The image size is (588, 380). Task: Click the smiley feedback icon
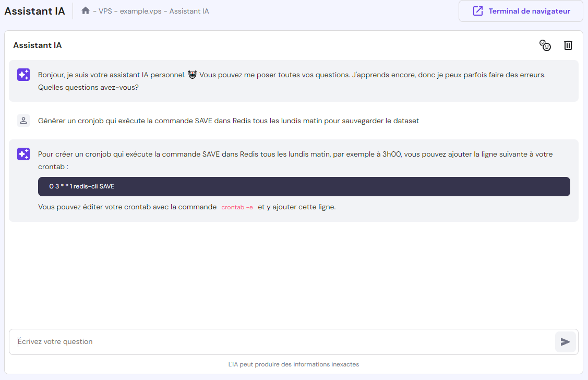pos(545,45)
